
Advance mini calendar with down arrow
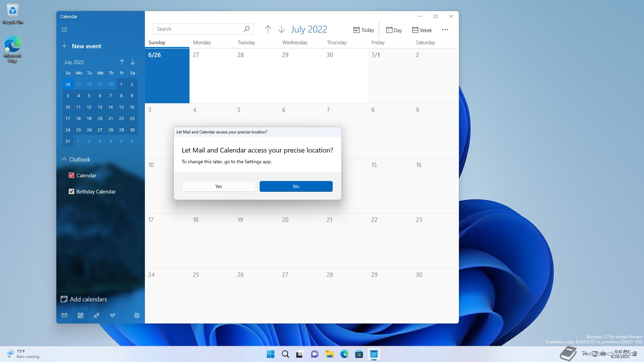pos(132,62)
